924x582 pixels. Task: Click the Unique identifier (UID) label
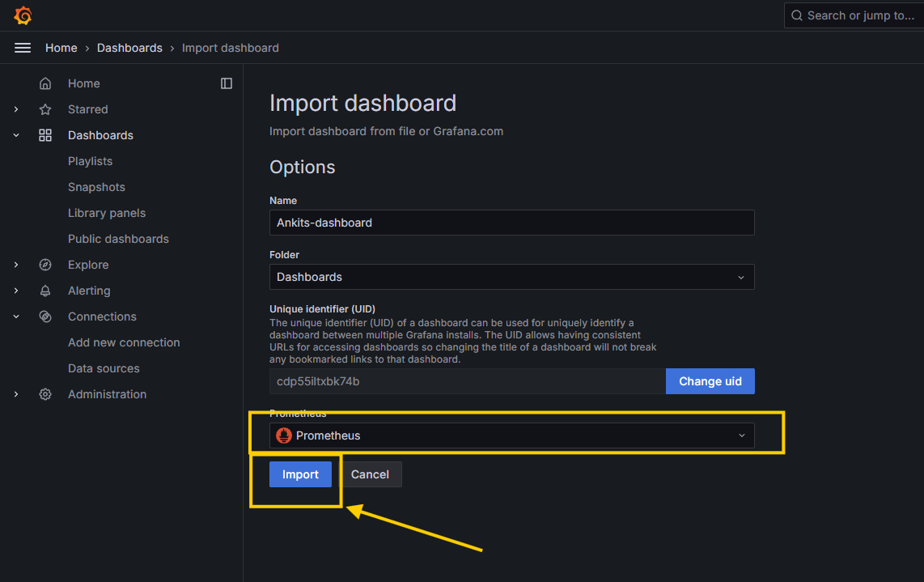click(322, 309)
